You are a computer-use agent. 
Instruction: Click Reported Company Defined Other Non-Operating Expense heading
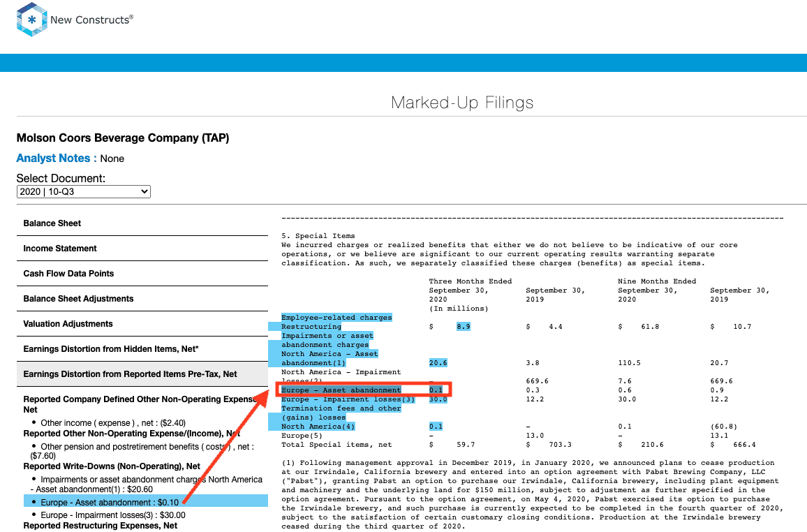tap(140, 404)
